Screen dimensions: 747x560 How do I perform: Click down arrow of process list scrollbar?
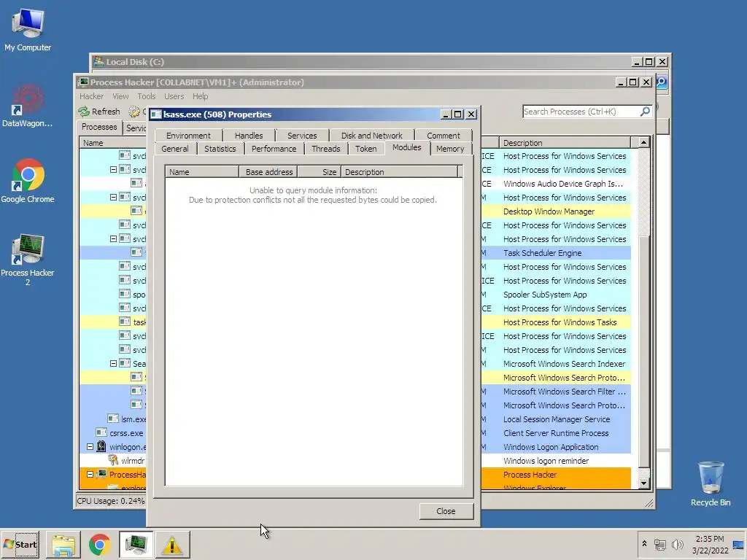point(643,483)
